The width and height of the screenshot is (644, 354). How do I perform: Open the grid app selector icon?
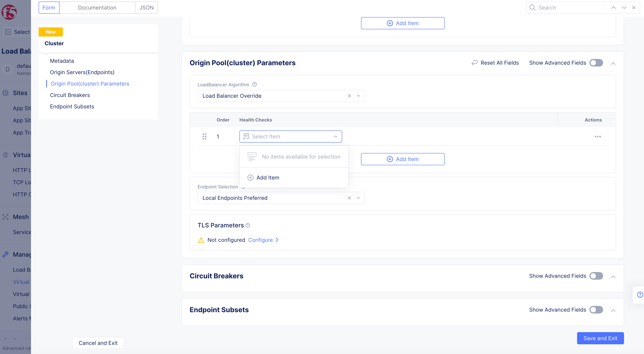8,32
